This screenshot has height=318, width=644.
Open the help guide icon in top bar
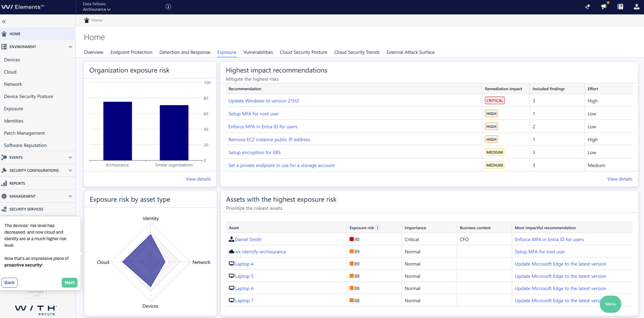pos(620,7)
